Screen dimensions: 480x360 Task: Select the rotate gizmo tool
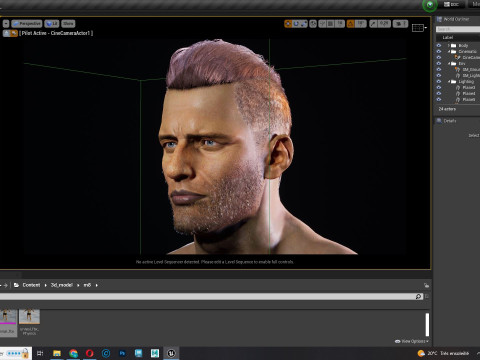[296, 24]
